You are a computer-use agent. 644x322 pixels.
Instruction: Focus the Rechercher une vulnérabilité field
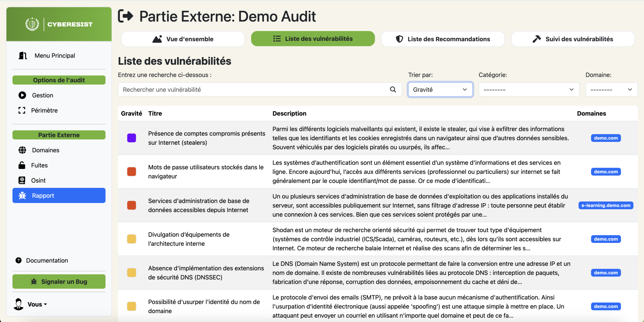tap(254, 90)
